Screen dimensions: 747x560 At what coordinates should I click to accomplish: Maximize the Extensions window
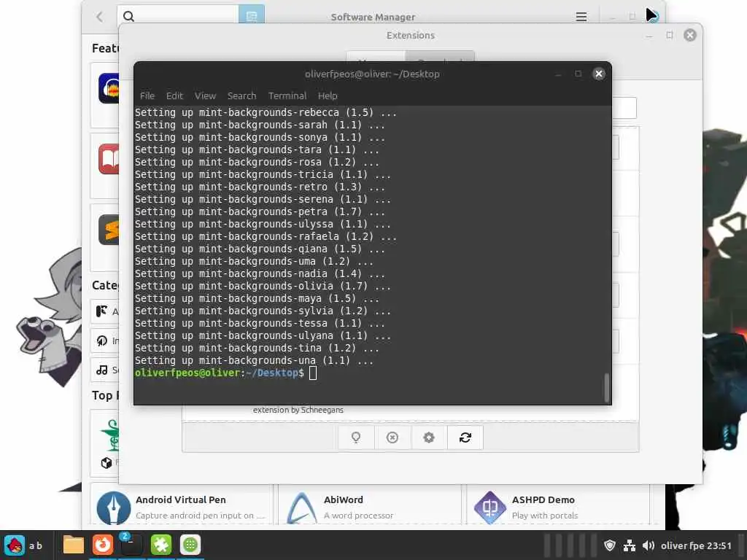coord(670,35)
